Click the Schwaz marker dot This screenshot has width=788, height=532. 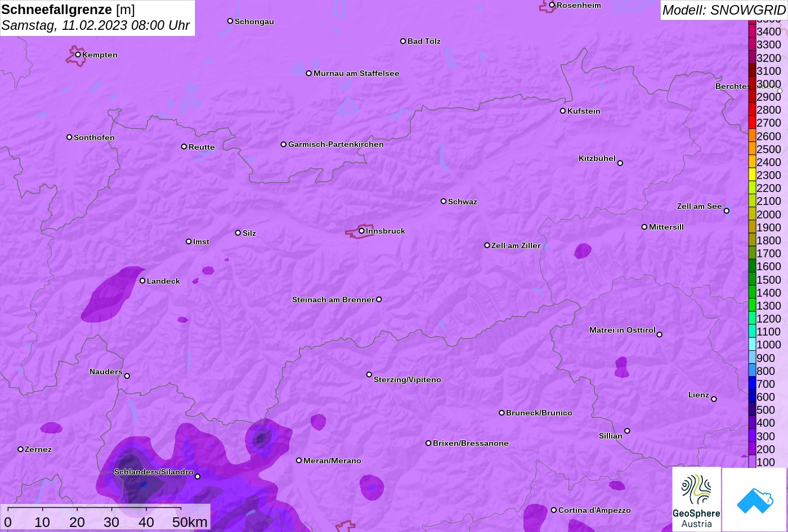pos(444,201)
